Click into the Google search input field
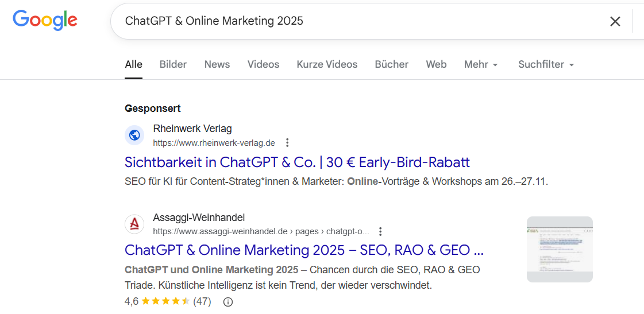The width and height of the screenshot is (644, 314). (356, 21)
